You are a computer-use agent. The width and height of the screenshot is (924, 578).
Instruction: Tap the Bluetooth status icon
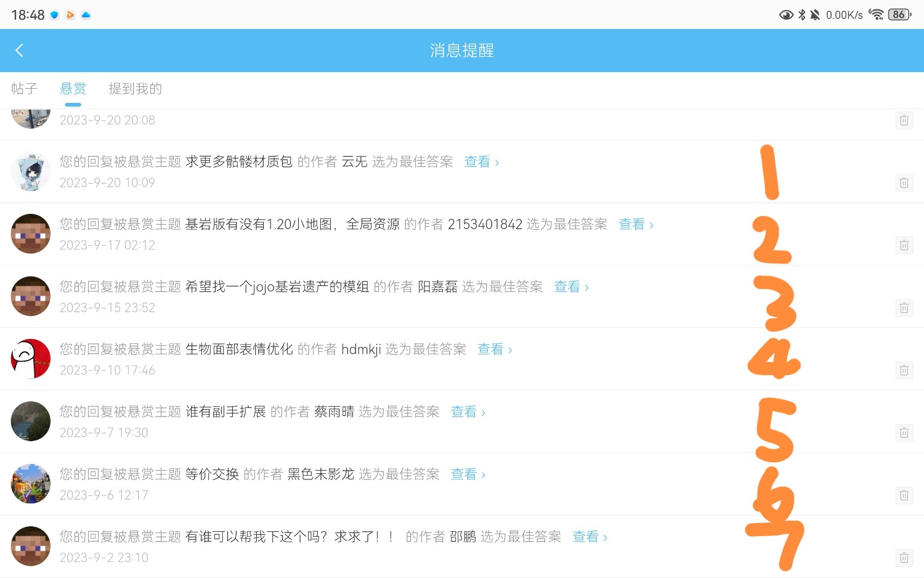(x=802, y=14)
